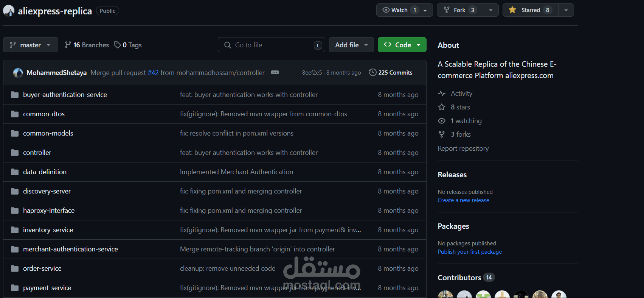Open the Releases heading link
The height and width of the screenshot is (298, 644).
(x=452, y=175)
